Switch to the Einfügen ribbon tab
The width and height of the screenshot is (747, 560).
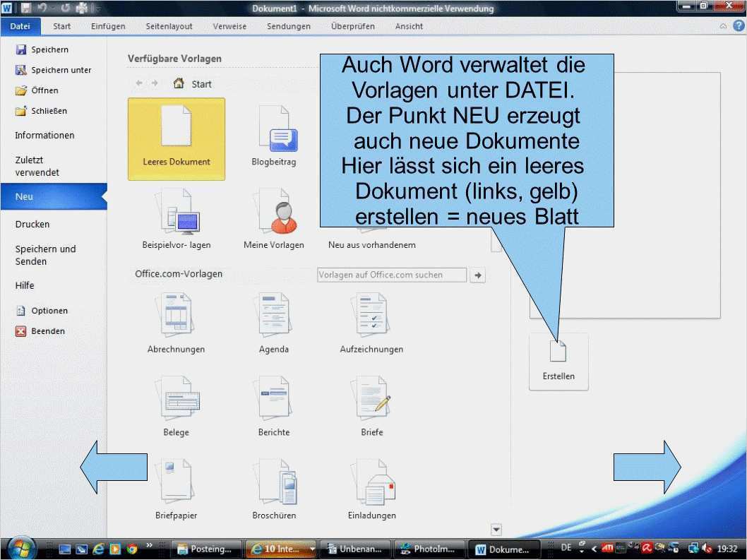(107, 26)
